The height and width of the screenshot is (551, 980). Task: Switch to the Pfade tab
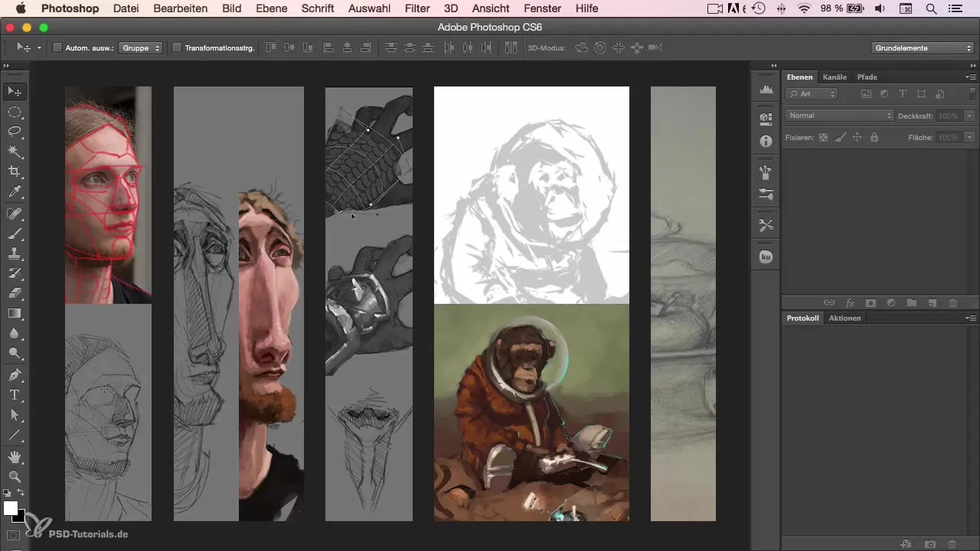tap(867, 77)
